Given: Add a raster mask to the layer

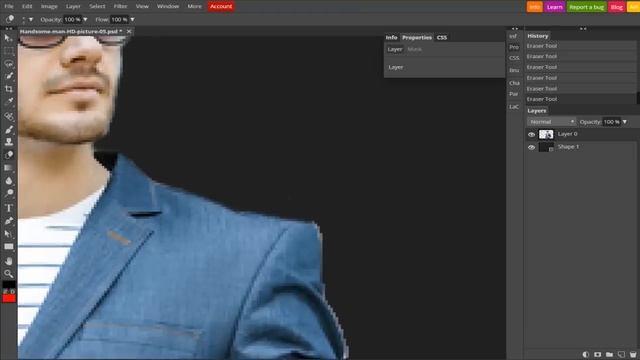Looking at the screenshot, I should pos(598,354).
